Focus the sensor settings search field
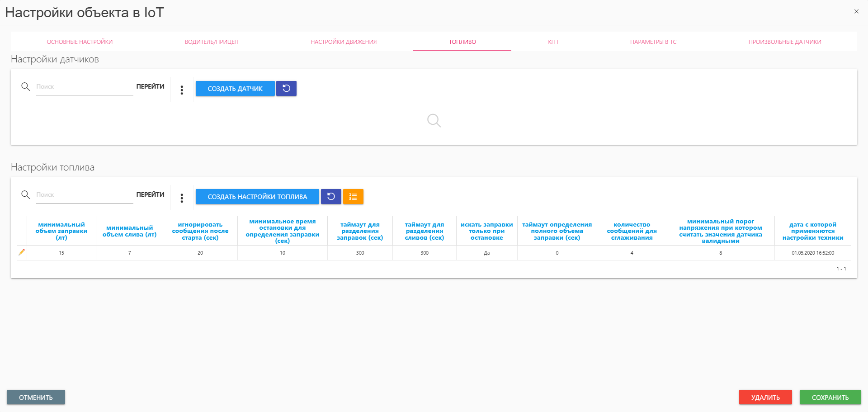This screenshot has height=412, width=868. 84,87
